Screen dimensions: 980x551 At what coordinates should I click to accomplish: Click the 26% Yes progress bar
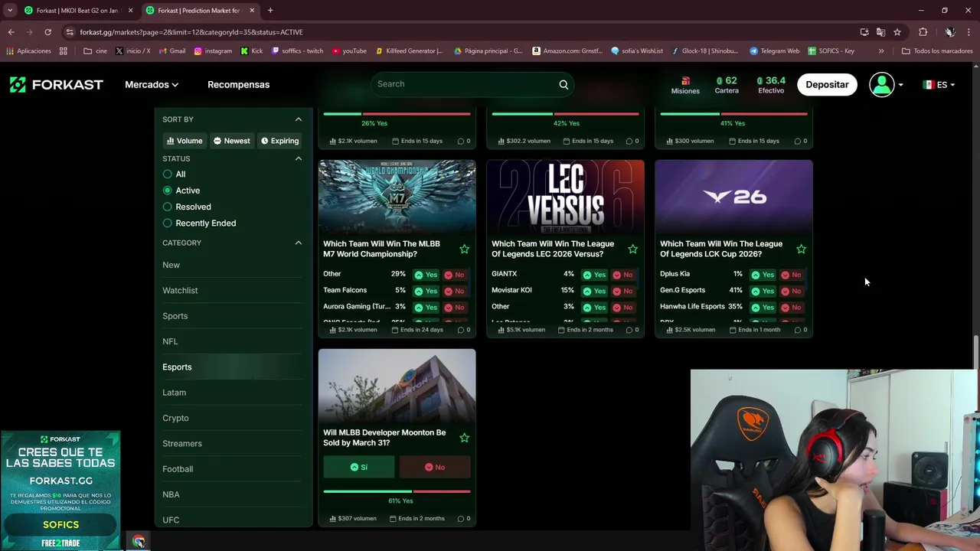pos(397,114)
